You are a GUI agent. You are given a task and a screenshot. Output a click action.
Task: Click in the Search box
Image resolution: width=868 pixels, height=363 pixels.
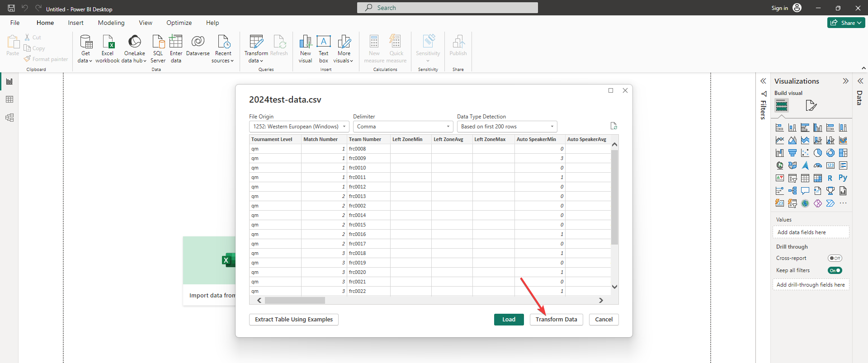tap(448, 8)
